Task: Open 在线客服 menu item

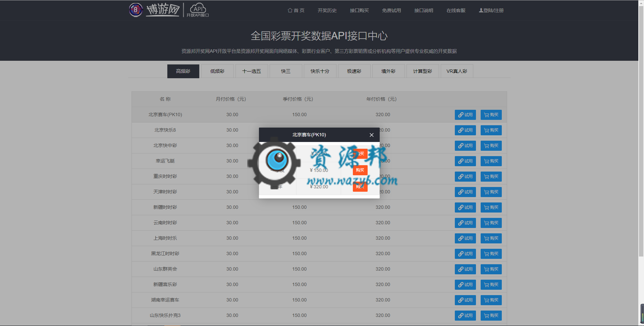Action: [456, 10]
